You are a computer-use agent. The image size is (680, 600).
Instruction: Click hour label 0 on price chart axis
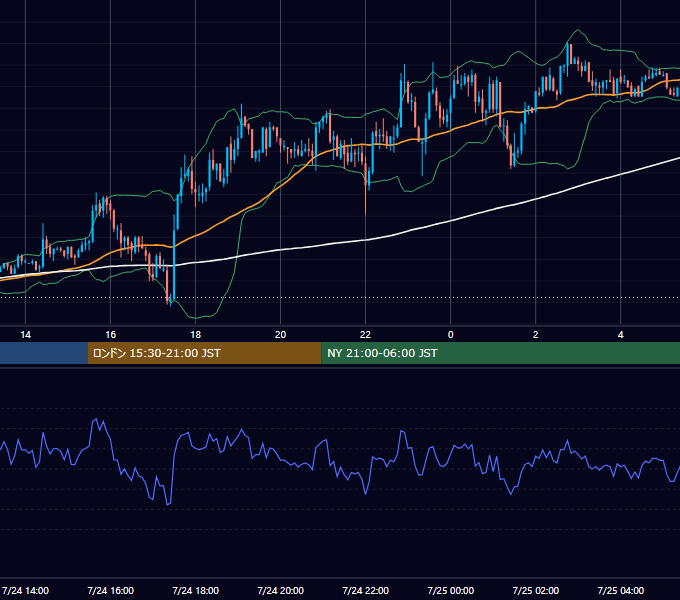[451, 335]
